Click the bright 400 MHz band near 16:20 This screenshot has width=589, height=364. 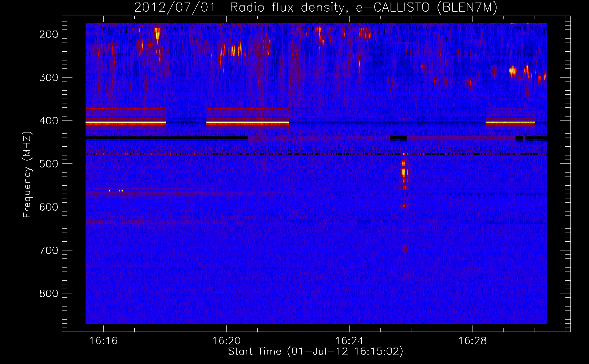coord(248,123)
